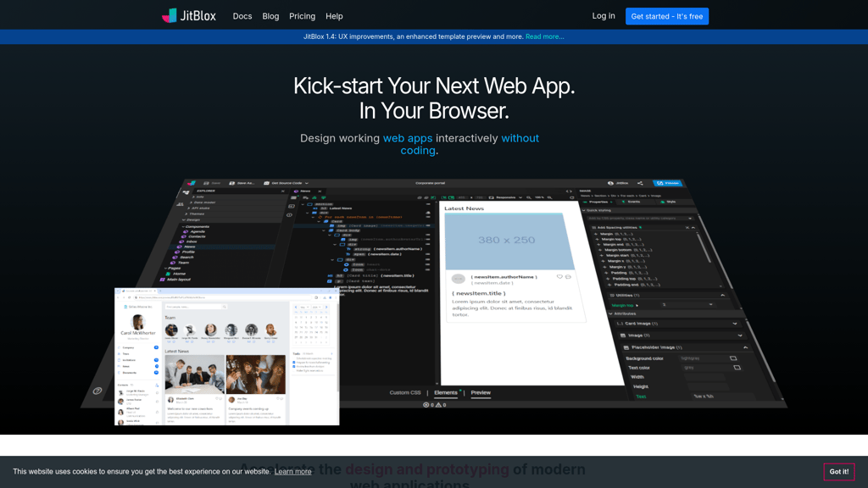Close the Explorer panel in editor screenshot
This screenshot has width=868, height=488.
pos(283,191)
